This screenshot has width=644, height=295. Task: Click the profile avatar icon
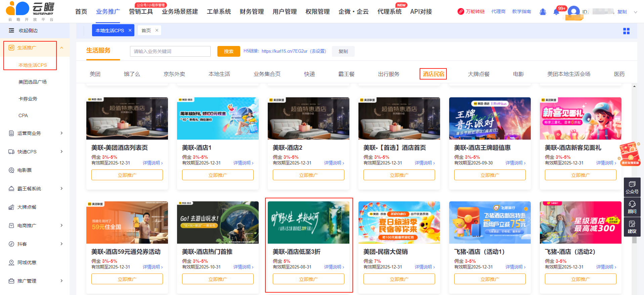(574, 12)
